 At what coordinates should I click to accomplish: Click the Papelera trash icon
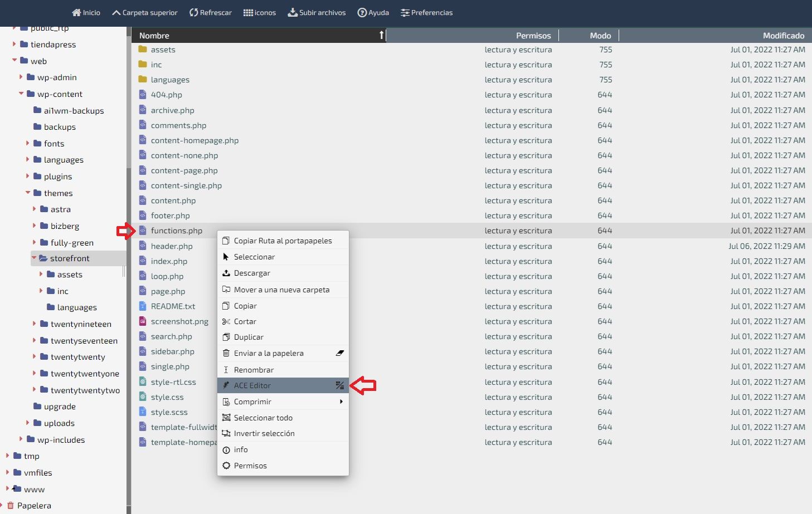click(x=10, y=505)
